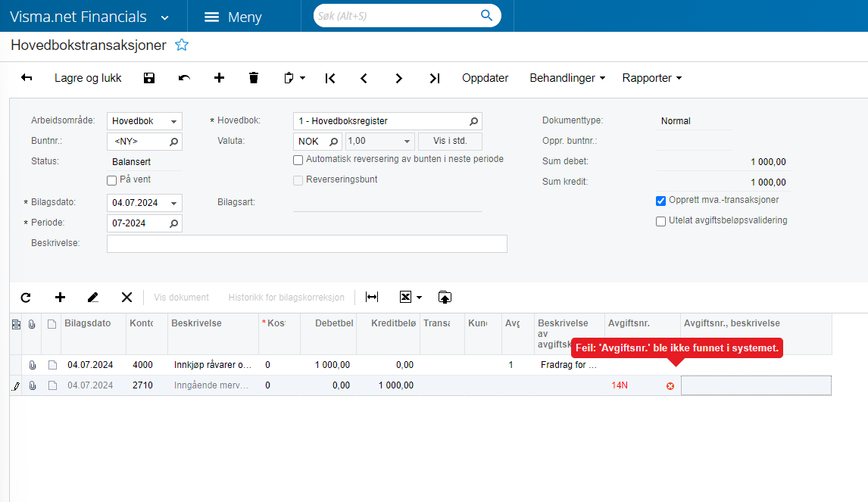Open the Bilagsdato date picker dropdown
The width and height of the screenshot is (868, 502).
click(173, 203)
